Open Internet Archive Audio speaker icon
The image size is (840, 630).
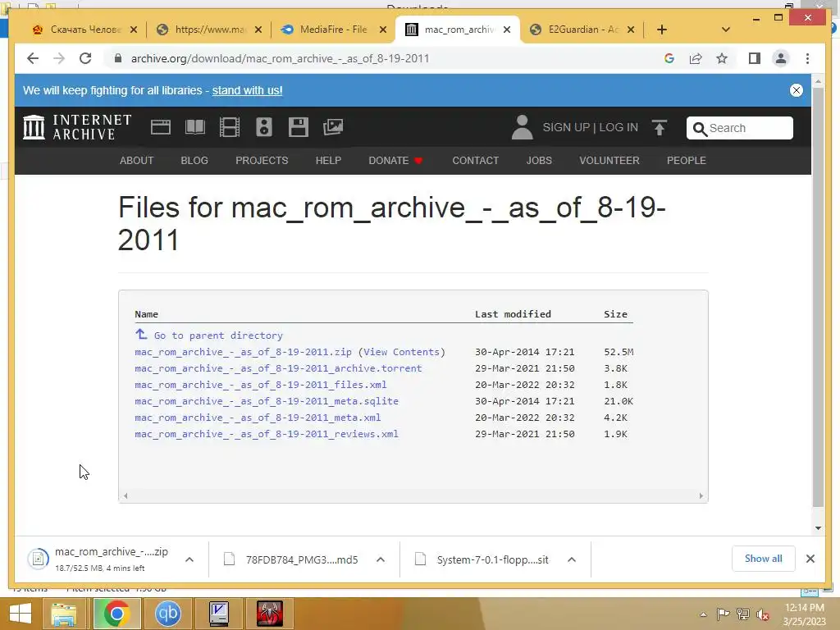264,127
